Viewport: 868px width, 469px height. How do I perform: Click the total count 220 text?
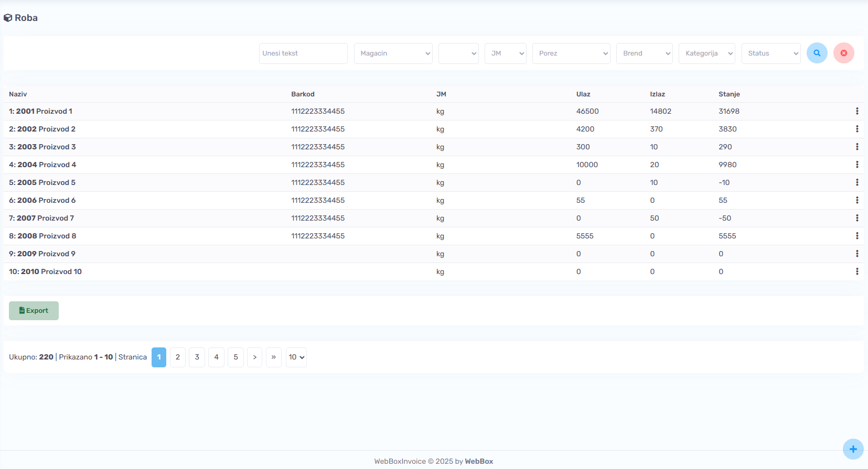point(46,357)
